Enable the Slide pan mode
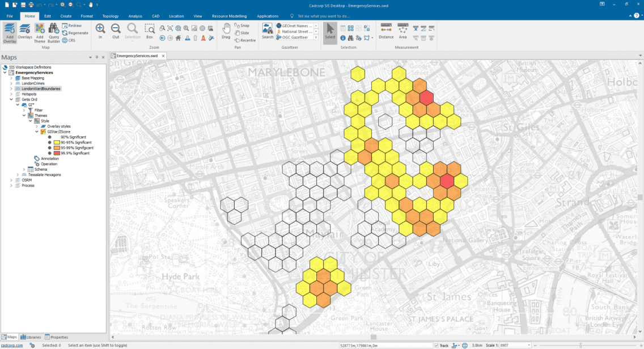 click(244, 33)
